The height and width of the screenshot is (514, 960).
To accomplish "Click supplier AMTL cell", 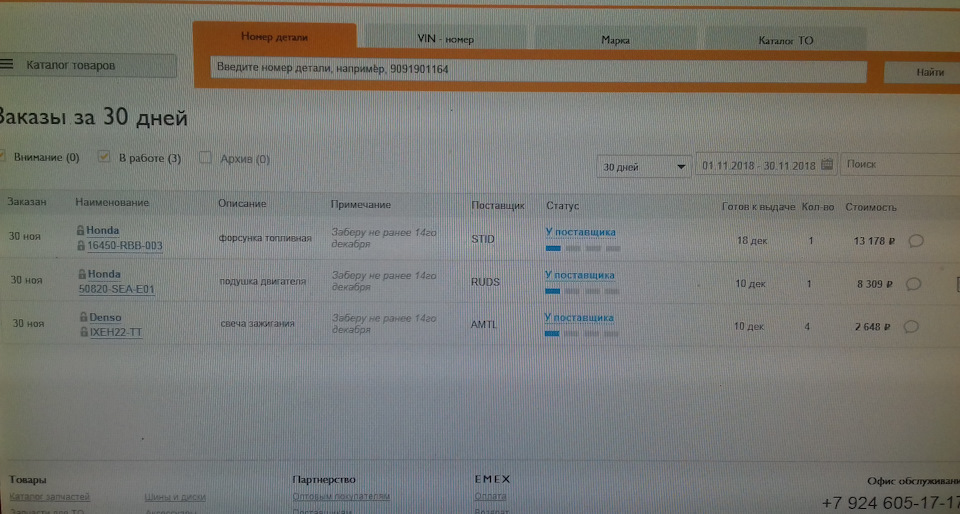I will pyautogui.click(x=484, y=325).
